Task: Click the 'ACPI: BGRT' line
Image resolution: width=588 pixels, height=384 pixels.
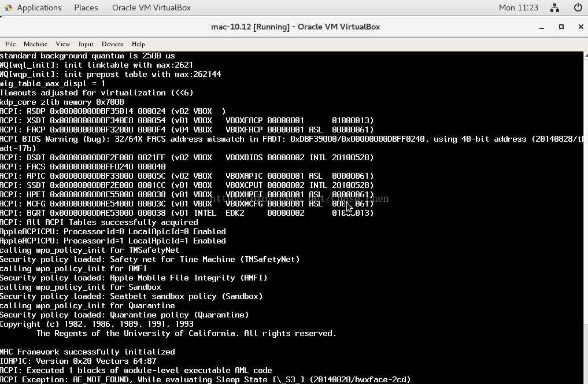Action: coord(187,213)
